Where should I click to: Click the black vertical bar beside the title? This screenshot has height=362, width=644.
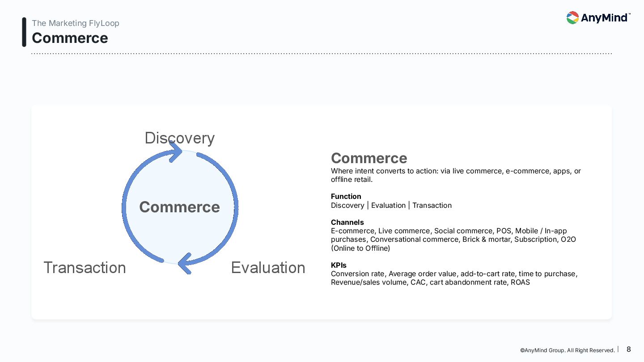click(x=24, y=32)
